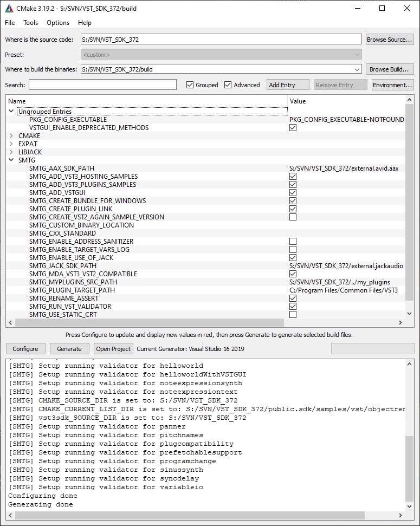Screen dimensions: 420x526
Task: Uncheck SMTG_CREATE_BUNDLE_FOR_WINDOWS checkbox
Action: 293,200
